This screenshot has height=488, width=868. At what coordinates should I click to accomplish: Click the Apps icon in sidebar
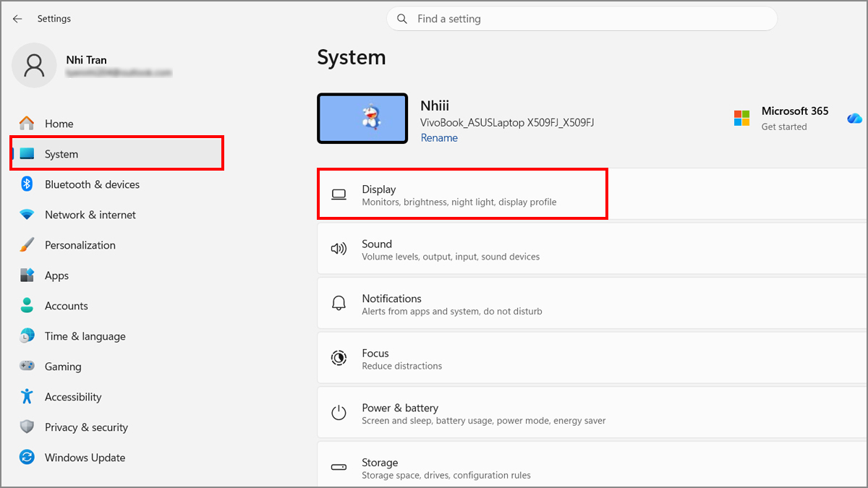(27, 275)
